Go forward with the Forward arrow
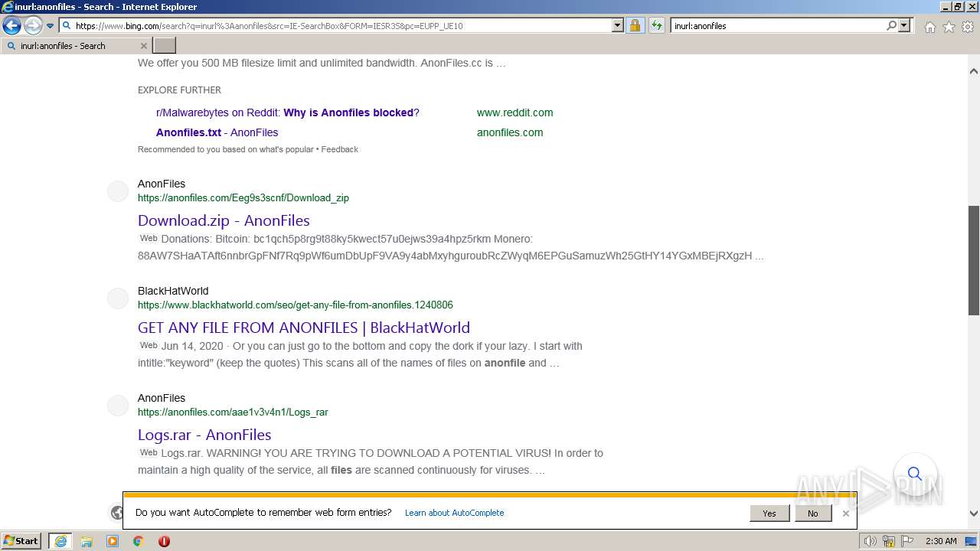Screen dimensions: 980x551 [33, 26]
